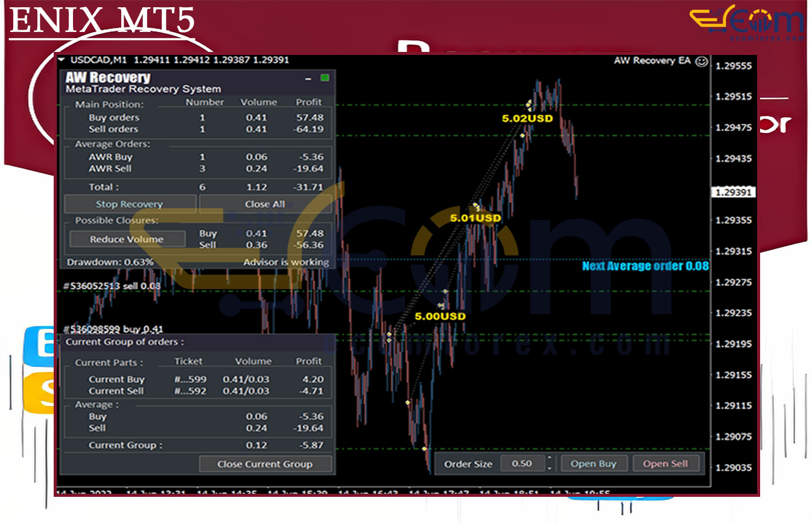
Task: Select the 5.02USD profit label on chart
Action: pyautogui.click(x=527, y=119)
